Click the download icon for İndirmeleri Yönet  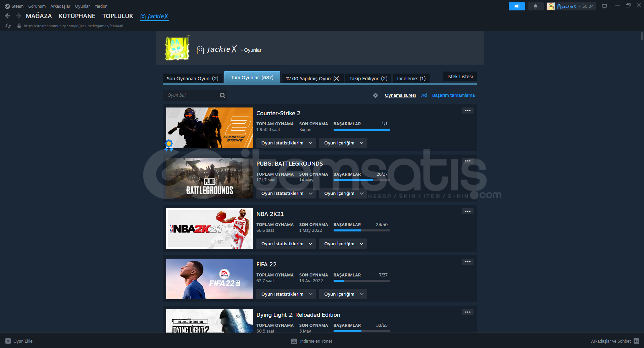point(294,341)
